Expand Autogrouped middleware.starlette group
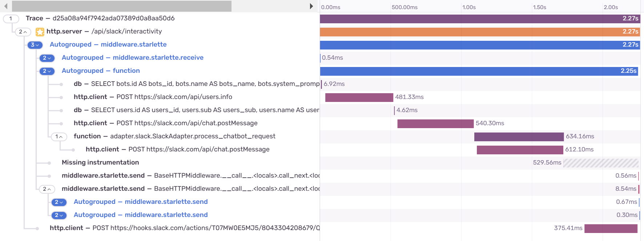This screenshot has width=644, height=241. click(35, 45)
